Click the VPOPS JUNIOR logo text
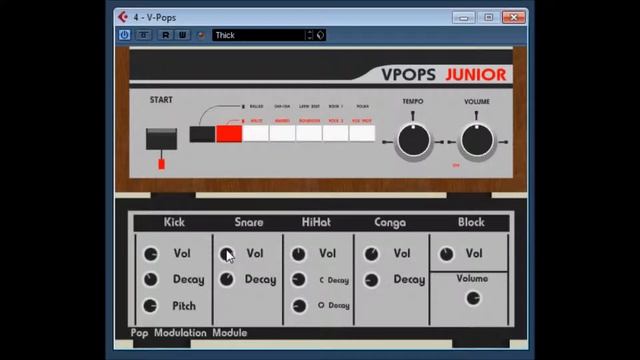Screen dimensions: 640x360 pos(444,75)
